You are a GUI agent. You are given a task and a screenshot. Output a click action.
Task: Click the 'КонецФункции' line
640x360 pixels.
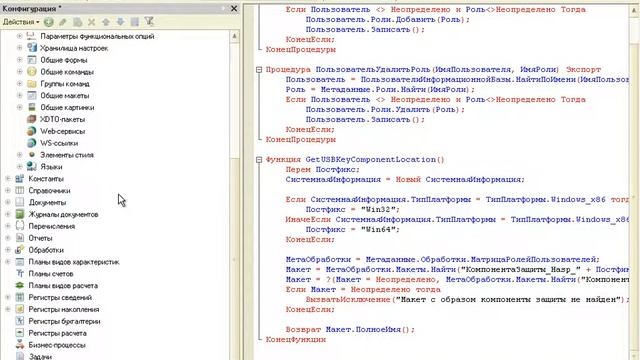click(x=296, y=339)
